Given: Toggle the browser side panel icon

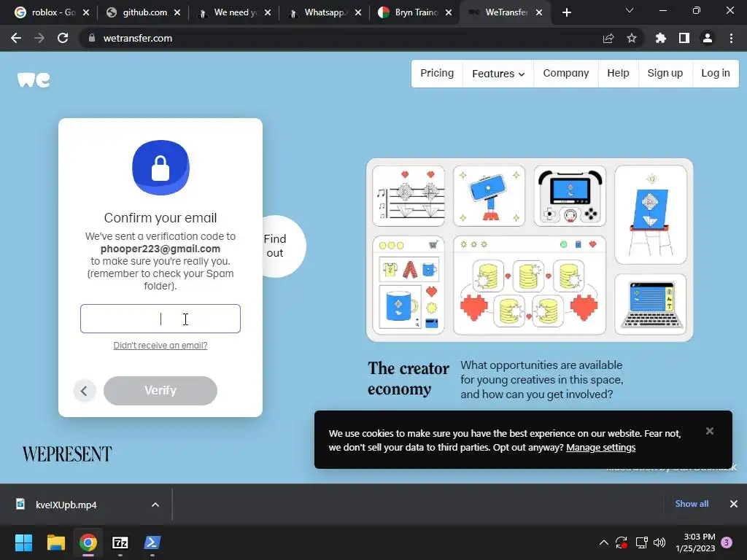Looking at the screenshot, I should [x=684, y=38].
